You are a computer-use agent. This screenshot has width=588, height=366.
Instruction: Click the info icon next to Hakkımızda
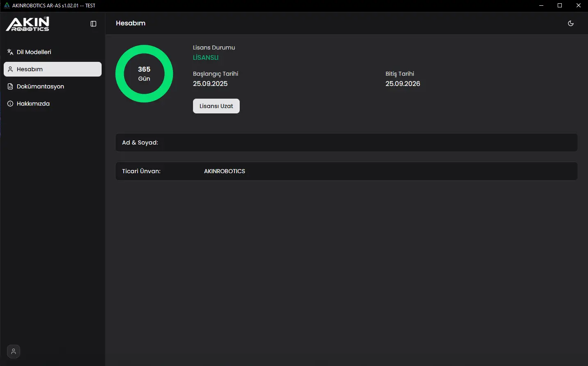[10, 104]
